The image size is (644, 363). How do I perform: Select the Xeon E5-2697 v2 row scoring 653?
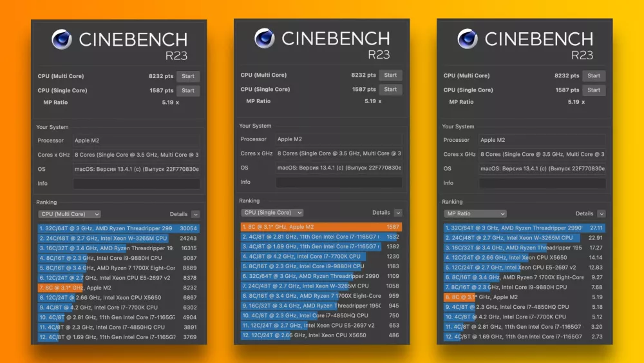321,325
